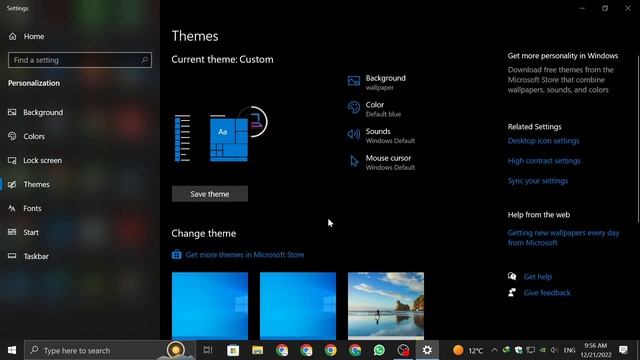Click the Settings page vertical scrollbar
This screenshot has width=640, height=360.
pos(638,139)
